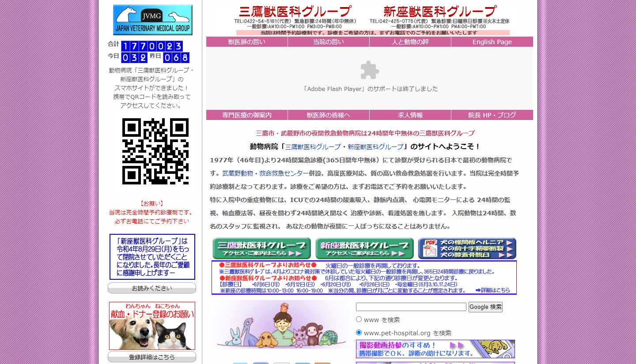
Task: Open the PDF dog hernia info banner
Action: click(x=467, y=248)
